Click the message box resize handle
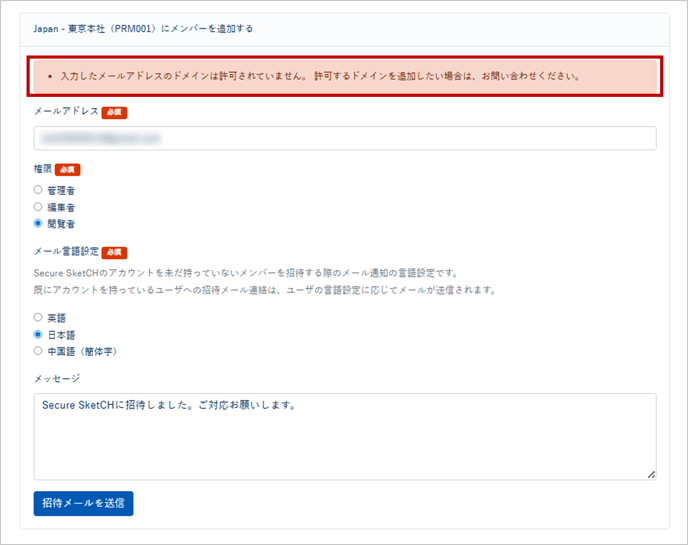This screenshot has height=545, width=688. (x=651, y=474)
